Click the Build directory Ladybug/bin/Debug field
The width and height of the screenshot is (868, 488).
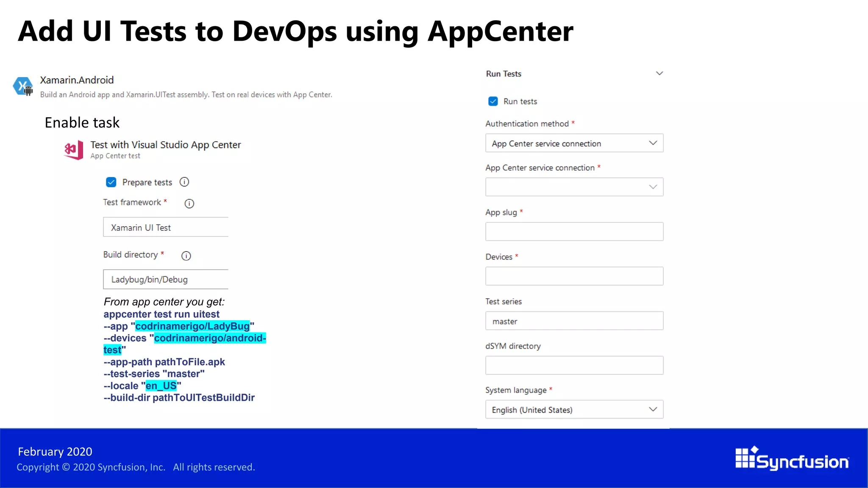click(x=166, y=280)
